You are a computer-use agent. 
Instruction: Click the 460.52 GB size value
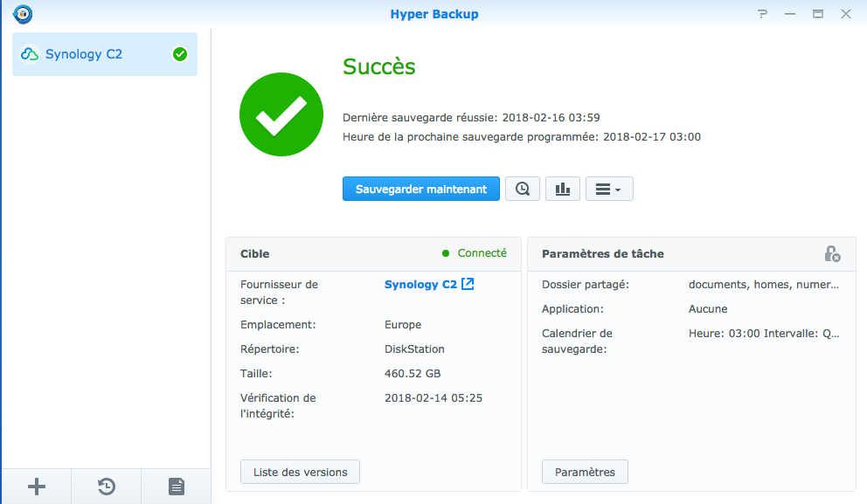click(413, 374)
